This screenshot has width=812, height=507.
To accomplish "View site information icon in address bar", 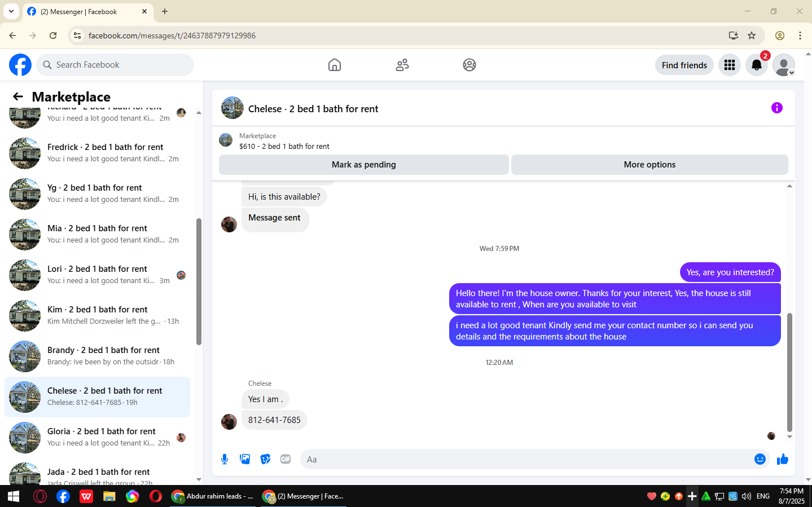I will click(x=77, y=36).
